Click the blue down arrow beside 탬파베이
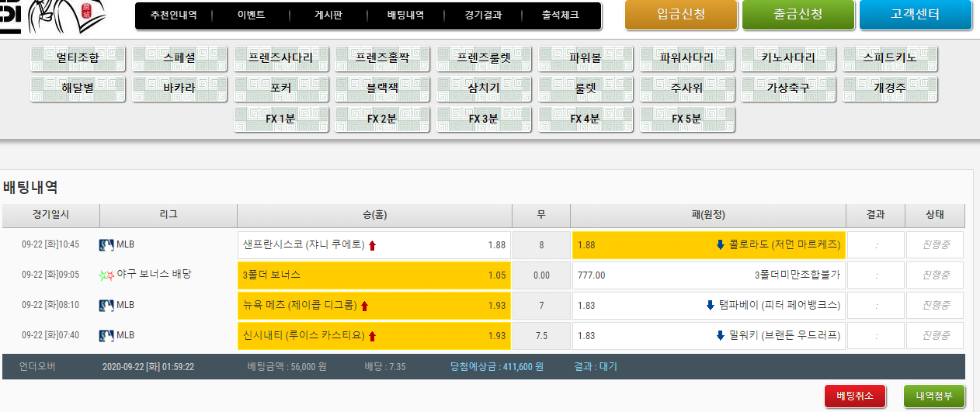 click(x=710, y=306)
